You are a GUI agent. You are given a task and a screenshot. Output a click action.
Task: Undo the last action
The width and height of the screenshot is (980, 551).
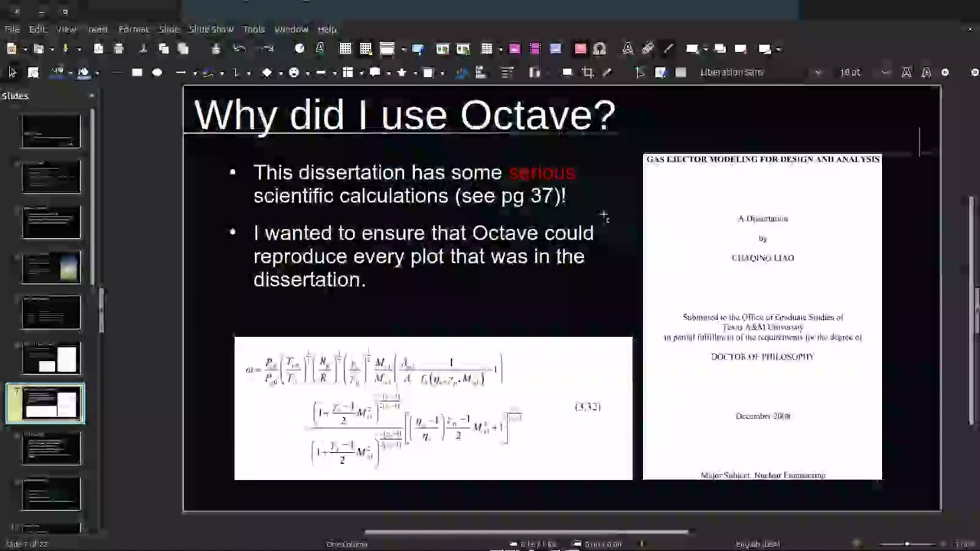(240, 49)
